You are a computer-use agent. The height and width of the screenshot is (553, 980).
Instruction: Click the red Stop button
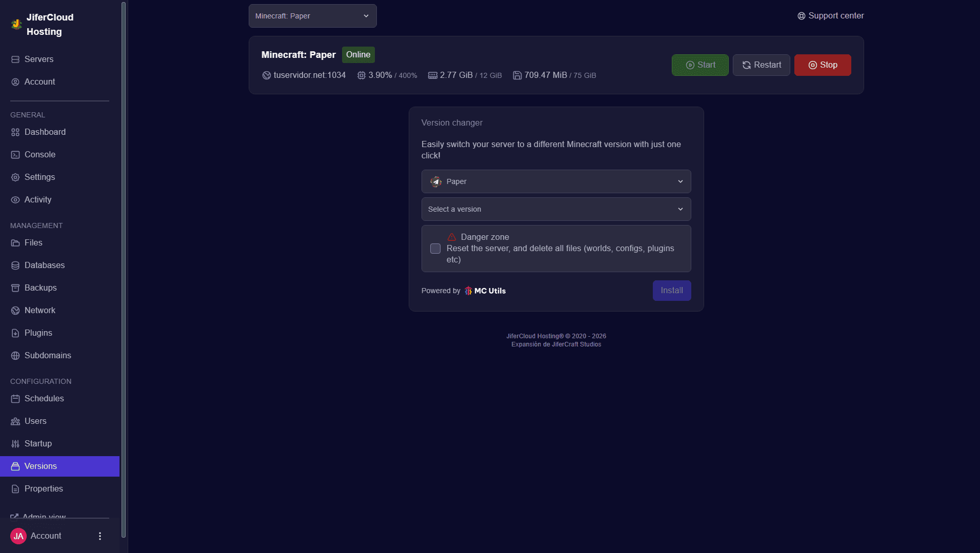pyautogui.click(x=823, y=65)
